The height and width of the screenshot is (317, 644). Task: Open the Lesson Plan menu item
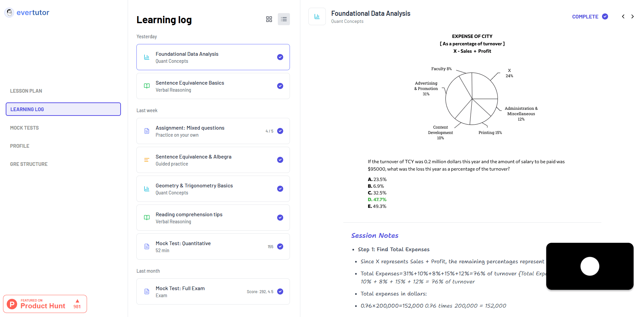pyautogui.click(x=26, y=91)
